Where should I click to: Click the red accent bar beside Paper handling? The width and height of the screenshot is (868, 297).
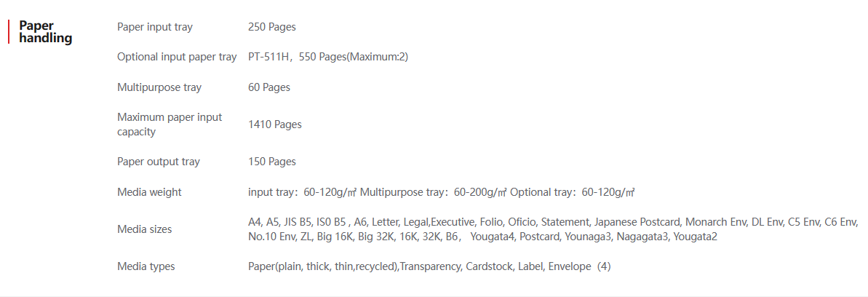(x=9, y=32)
